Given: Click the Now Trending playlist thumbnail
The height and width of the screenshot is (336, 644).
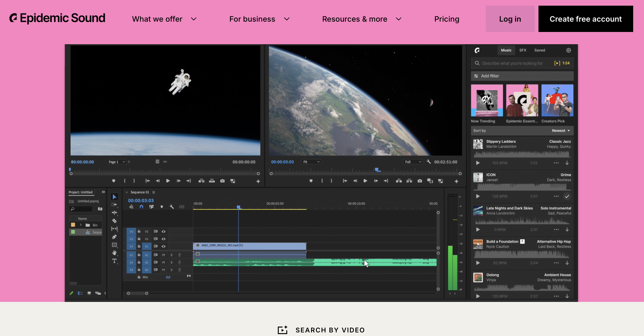Looking at the screenshot, I should 487,100.
